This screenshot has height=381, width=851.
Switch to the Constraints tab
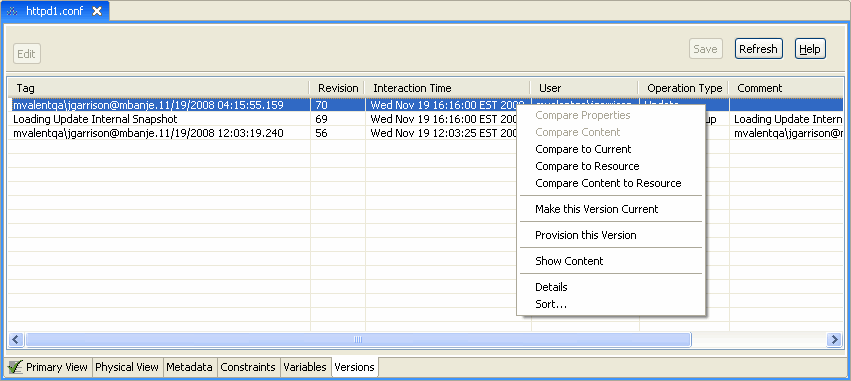point(248,367)
